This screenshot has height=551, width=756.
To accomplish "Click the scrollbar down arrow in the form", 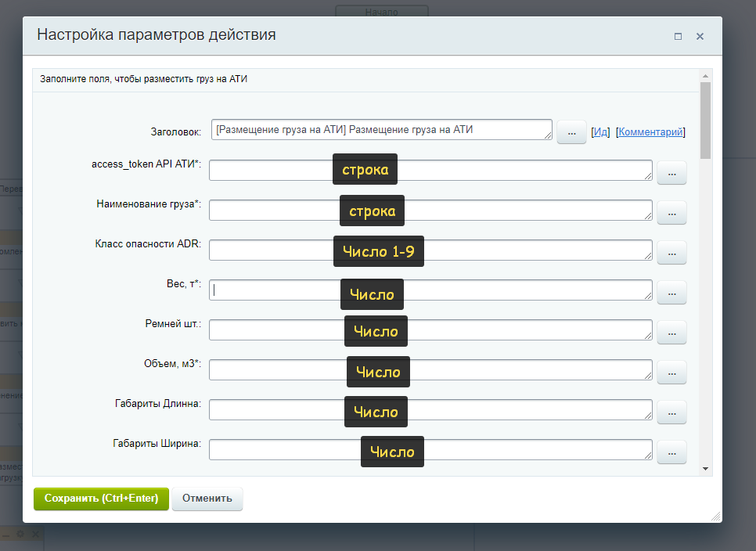I will click(x=706, y=468).
